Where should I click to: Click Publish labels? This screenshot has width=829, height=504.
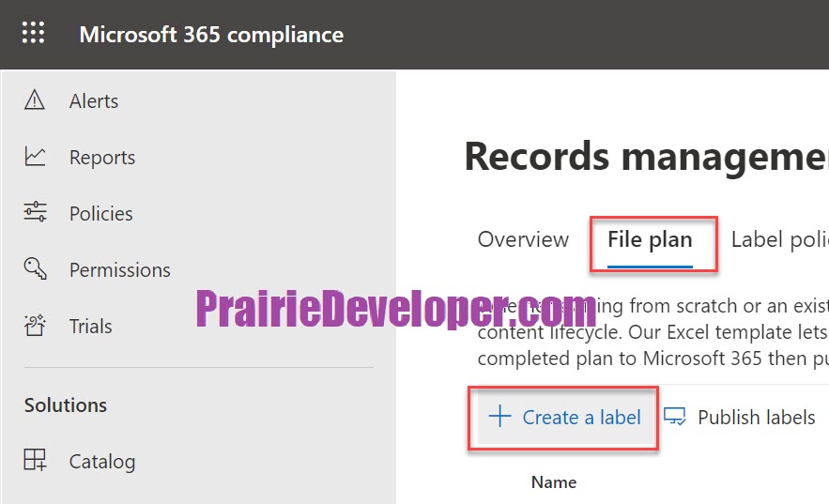point(740,418)
